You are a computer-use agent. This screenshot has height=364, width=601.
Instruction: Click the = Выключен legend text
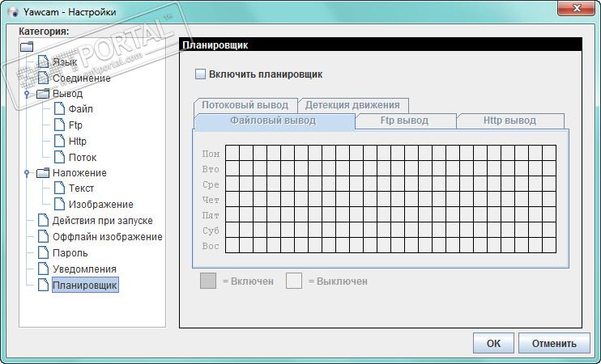pos(338,281)
